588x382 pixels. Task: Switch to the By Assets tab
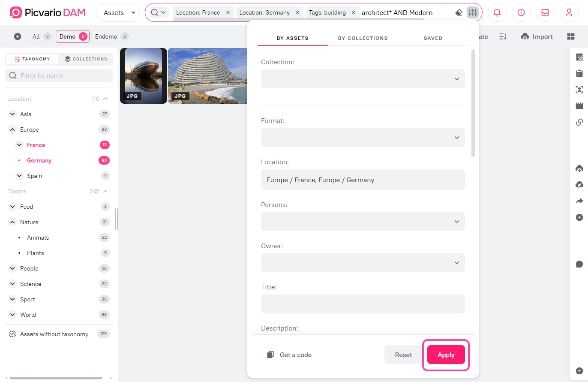pyautogui.click(x=293, y=38)
